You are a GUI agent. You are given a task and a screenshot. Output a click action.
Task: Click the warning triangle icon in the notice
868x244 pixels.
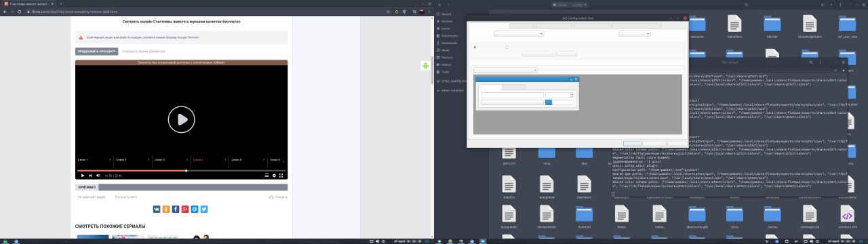pyautogui.click(x=81, y=37)
